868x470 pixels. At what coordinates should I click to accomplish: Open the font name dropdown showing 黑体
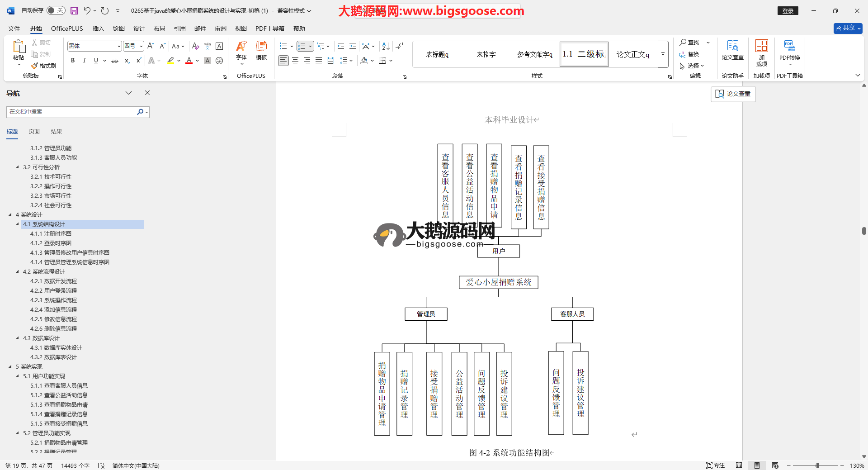[119, 46]
